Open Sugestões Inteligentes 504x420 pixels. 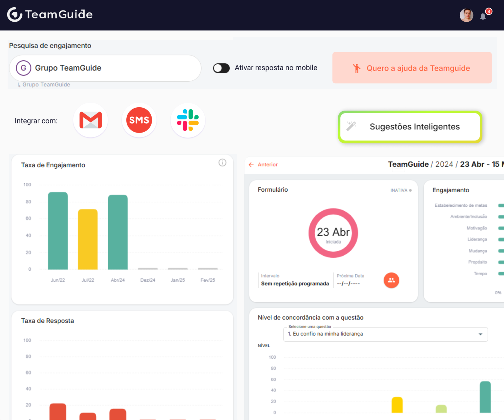(x=410, y=127)
